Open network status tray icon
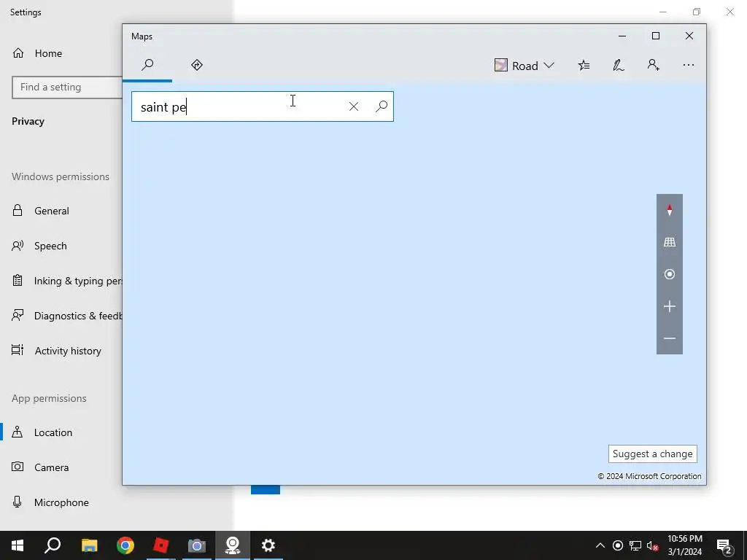Screen dimensions: 747x560 click(635, 545)
